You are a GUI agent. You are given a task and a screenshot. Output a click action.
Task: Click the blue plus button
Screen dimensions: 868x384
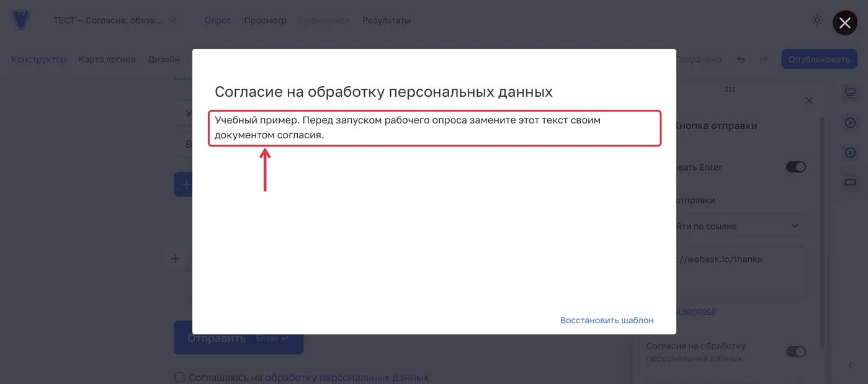tap(184, 184)
